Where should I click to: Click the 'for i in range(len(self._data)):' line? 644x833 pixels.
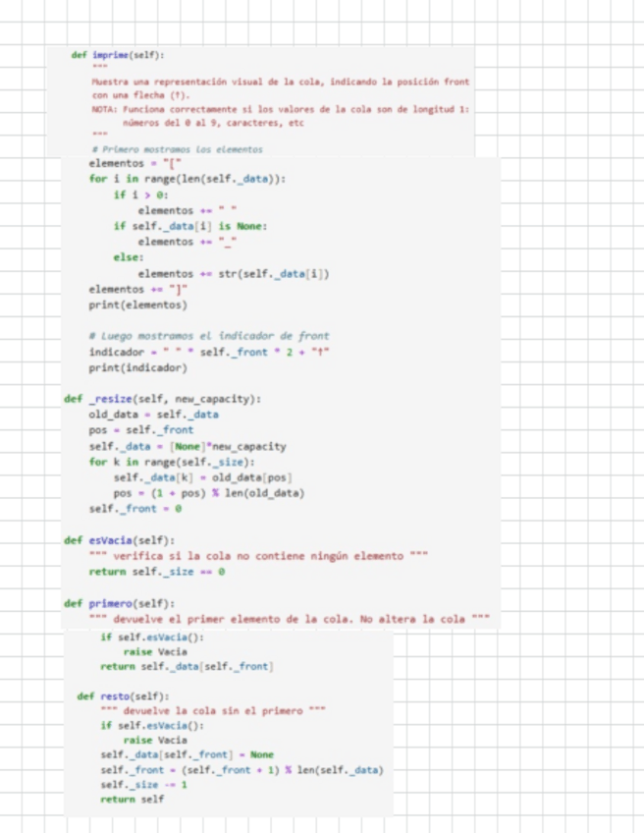[x=187, y=179]
